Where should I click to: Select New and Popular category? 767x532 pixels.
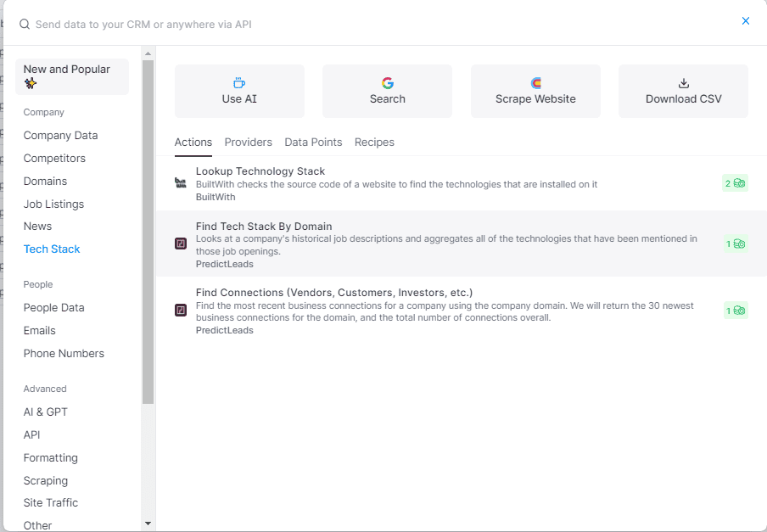72,76
